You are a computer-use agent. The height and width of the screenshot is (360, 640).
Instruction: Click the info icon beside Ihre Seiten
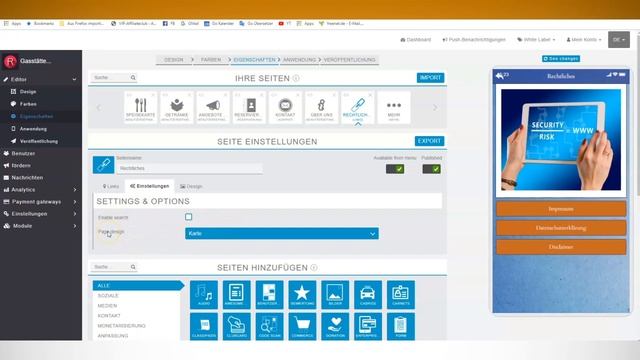(296, 78)
